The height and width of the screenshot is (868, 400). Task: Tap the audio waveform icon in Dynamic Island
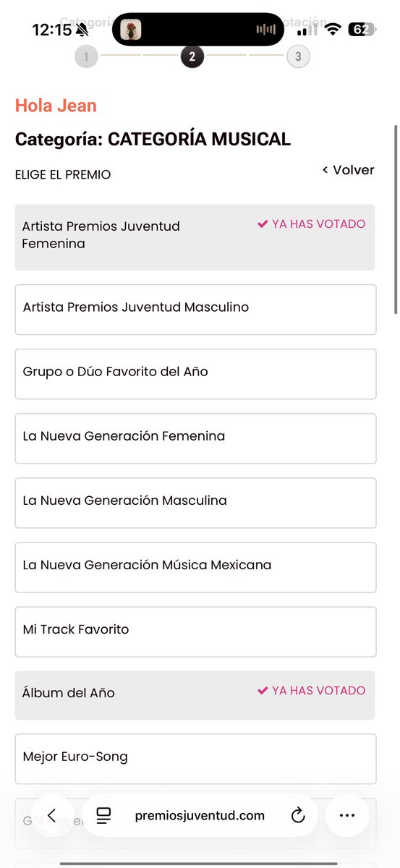pos(266,30)
